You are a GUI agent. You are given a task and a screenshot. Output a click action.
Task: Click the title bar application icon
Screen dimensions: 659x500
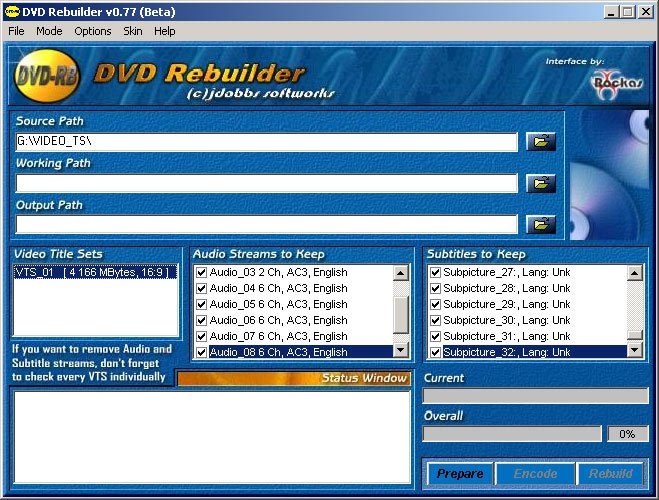(12, 12)
